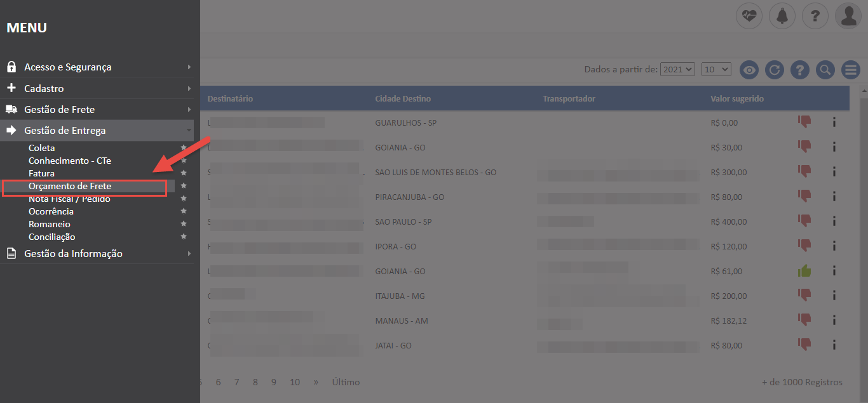The width and height of the screenshot is (868, 403).
Task: Go to page 8 in pagination
Action: (x=255, y=382)
